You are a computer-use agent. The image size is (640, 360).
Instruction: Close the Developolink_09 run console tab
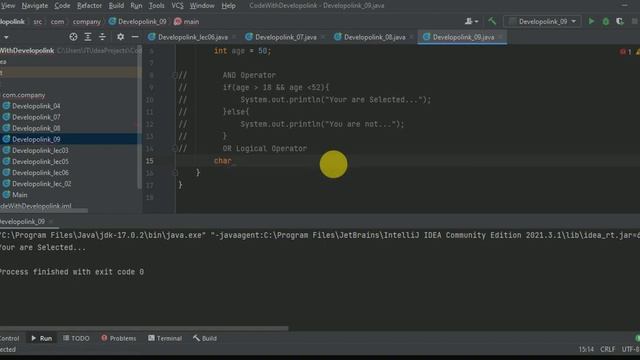point(51,222)
